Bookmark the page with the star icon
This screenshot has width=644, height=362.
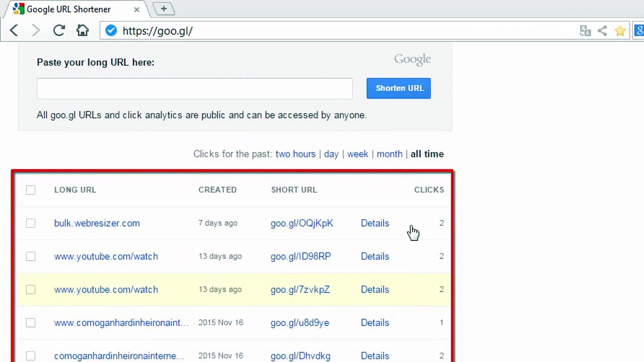620,31
